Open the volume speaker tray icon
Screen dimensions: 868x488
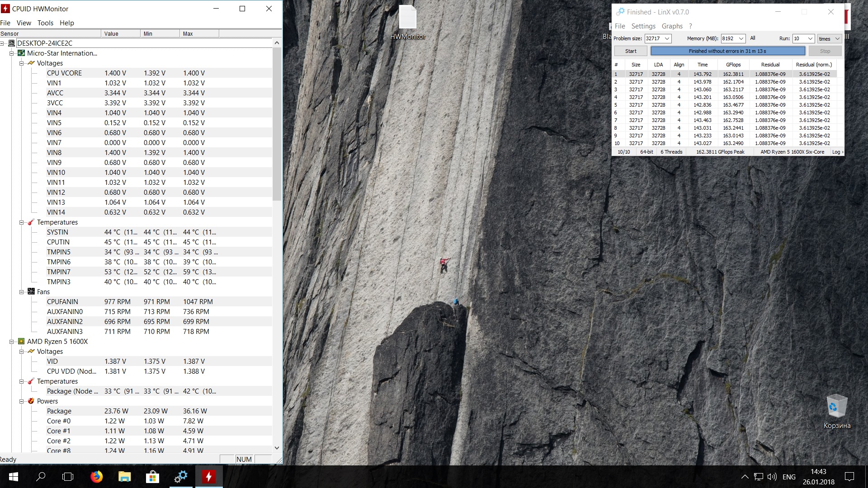click(772, 477)
